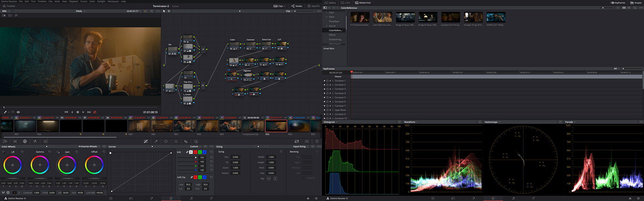The image size is (644, 201).
Task: Reset the Gamma color wheel
Action: [50, 152]
